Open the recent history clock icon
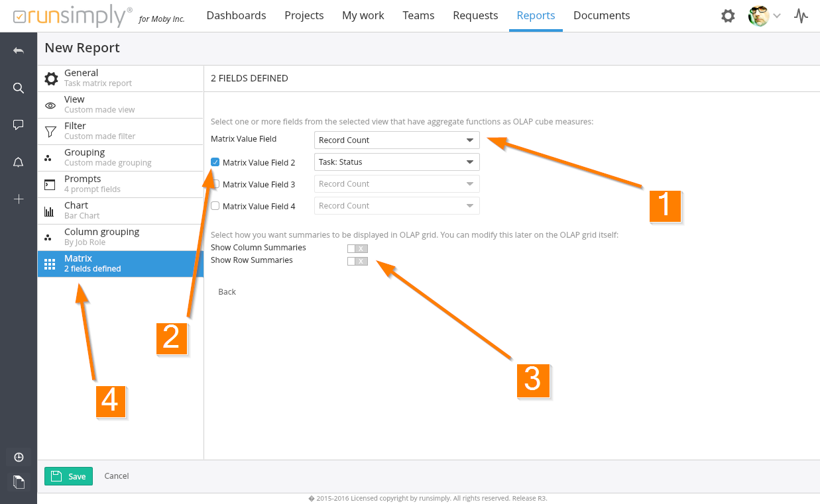This screenshot has width=820, height=504. click(x=19, y=457)
